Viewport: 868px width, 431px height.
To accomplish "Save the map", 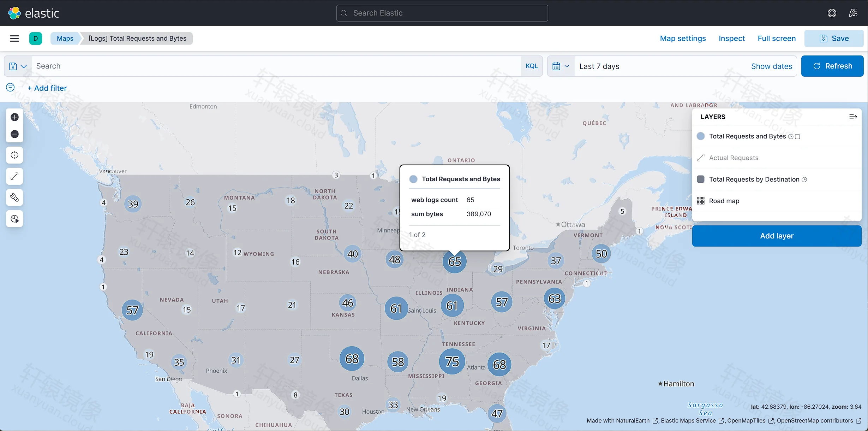I will (x=834, y=39).
